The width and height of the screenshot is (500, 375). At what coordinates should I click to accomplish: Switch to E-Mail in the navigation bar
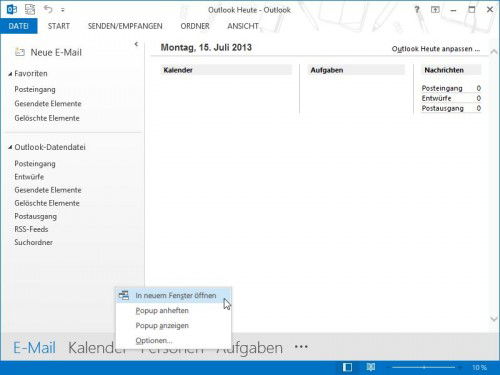click(34, 348)
